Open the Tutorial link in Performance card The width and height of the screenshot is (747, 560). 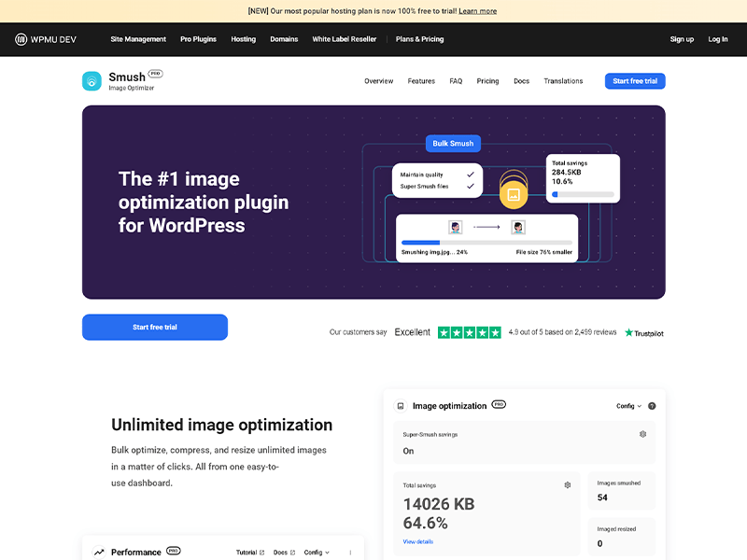(x=250, y=553)
